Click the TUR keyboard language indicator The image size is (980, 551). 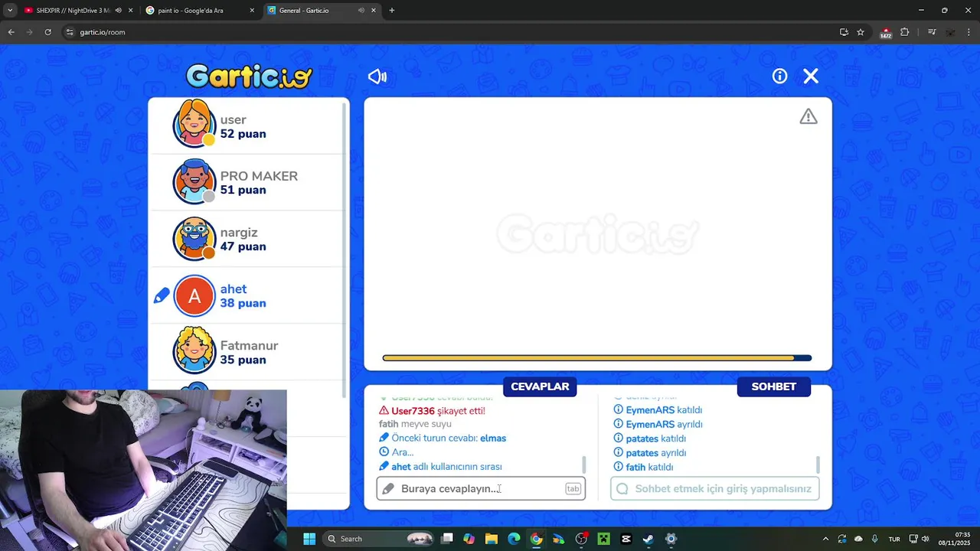tap(894, 539)
